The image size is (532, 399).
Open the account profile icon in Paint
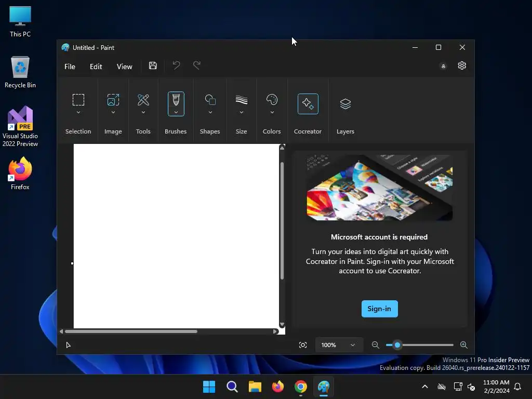443,66
